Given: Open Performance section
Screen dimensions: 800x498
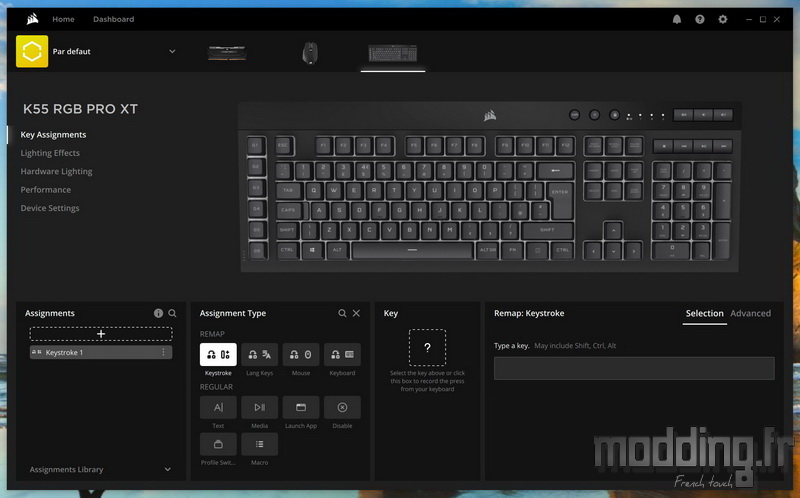Looking at the screenshot, I should (45, 190).
